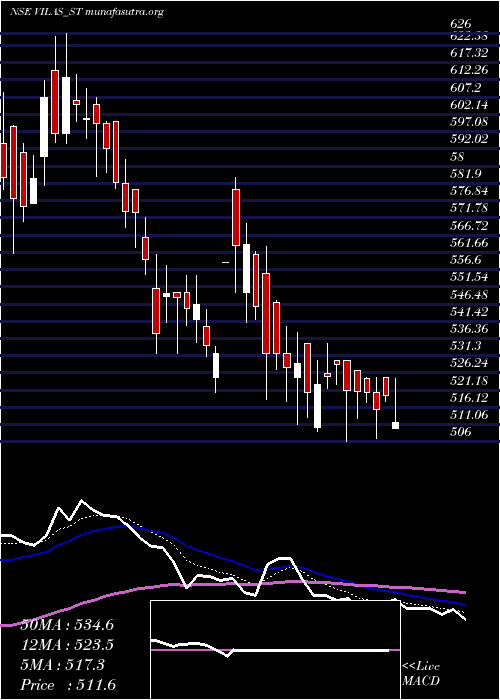
Task: Click the 5MA : 517.3 legend entry
Action: click(63, 665)
